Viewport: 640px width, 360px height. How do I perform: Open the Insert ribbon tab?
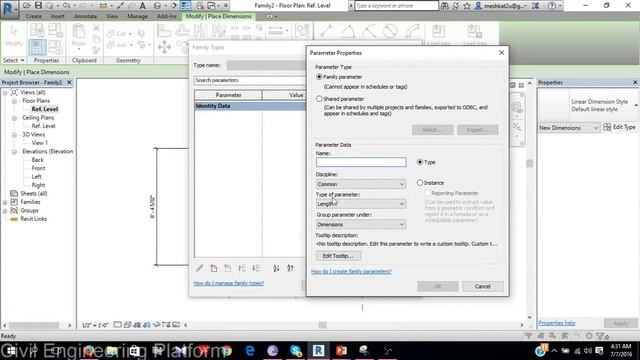click(x=58, y=16)
